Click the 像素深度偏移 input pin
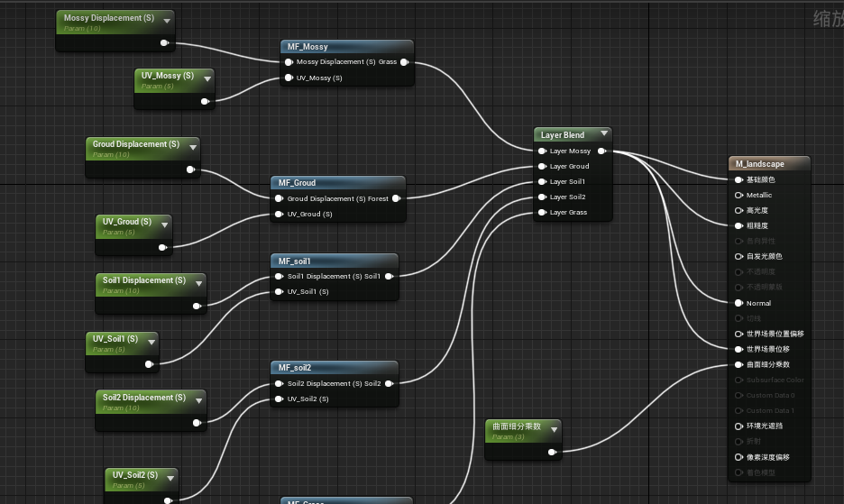Screen dimensions: 844x504 pyautogui.click(x=739, y=457)
